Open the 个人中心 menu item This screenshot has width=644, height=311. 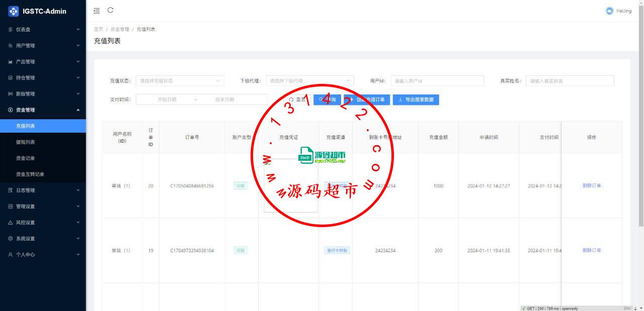pos(43,255)
